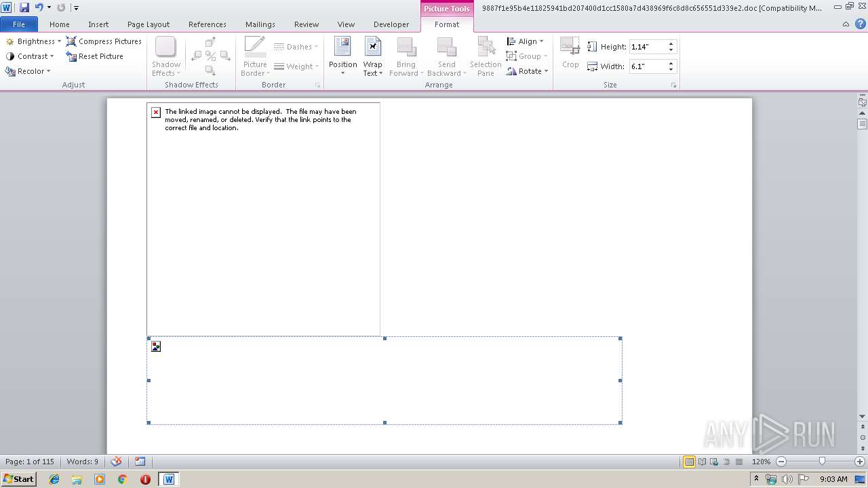
Task: Undo the last action
Action: pos(39,7)
